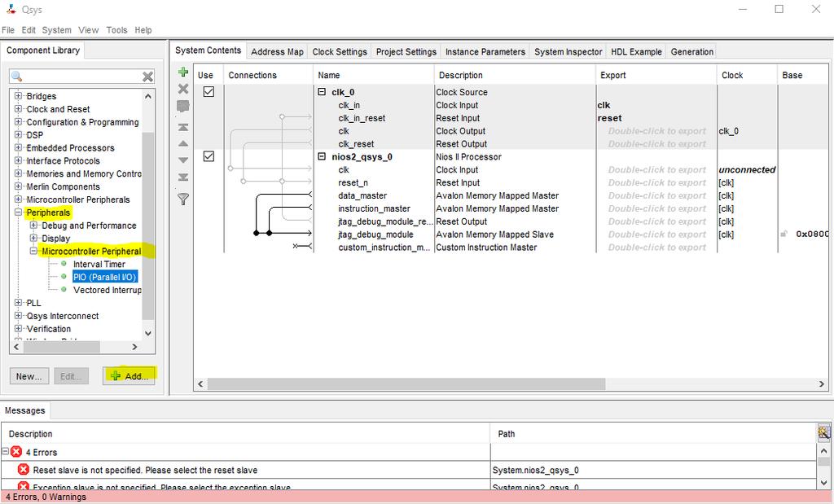Screen dimensions: 834x504
Task: Click the component library search field
Action: (82, 77)
